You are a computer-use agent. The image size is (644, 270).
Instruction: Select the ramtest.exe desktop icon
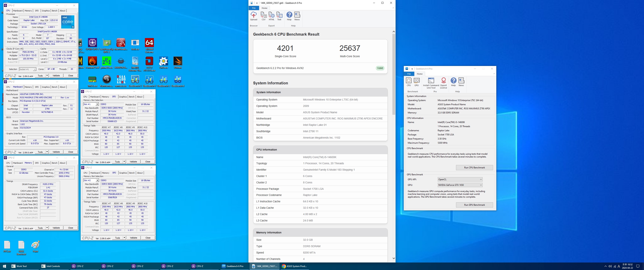121,81
